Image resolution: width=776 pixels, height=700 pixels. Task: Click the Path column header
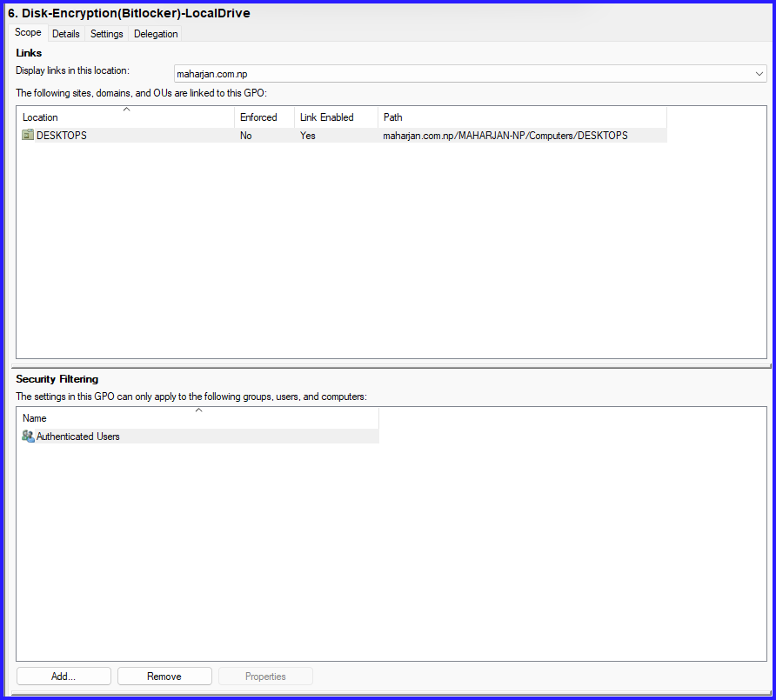[x=522, y=117]
